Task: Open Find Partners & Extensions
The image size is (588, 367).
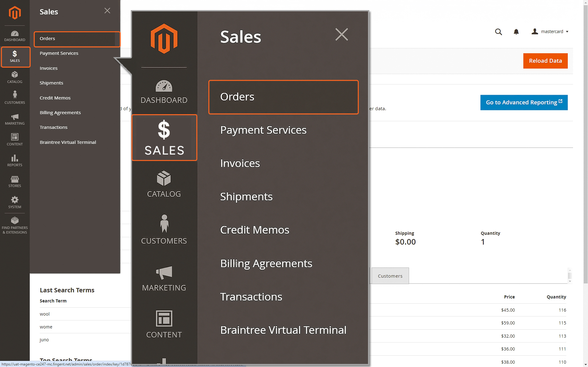Action: (15, 225)
